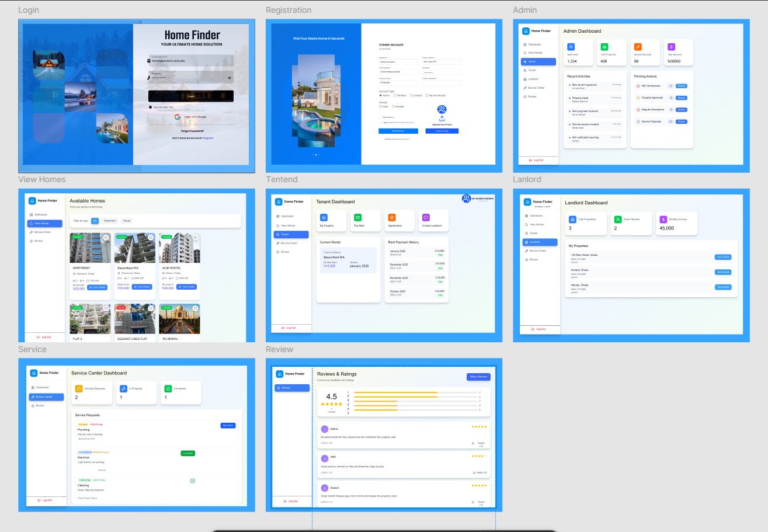The width and height of the screenshot is (768, 532).
Task: Click the Google icon on the Login screen
Action: 177,116
